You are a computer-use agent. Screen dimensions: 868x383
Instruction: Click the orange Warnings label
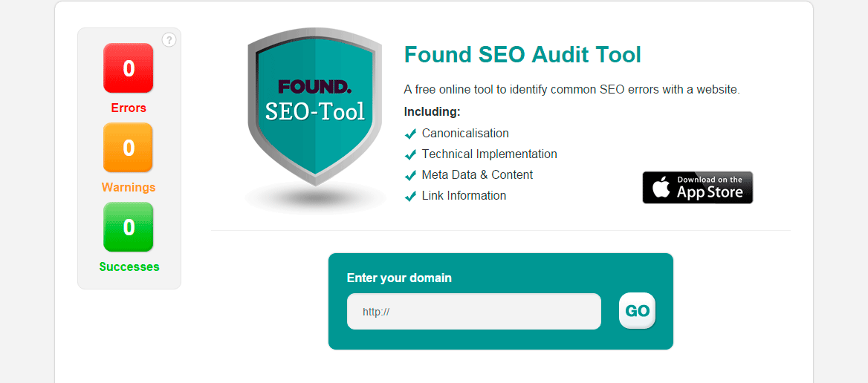(x=129, y=188)
